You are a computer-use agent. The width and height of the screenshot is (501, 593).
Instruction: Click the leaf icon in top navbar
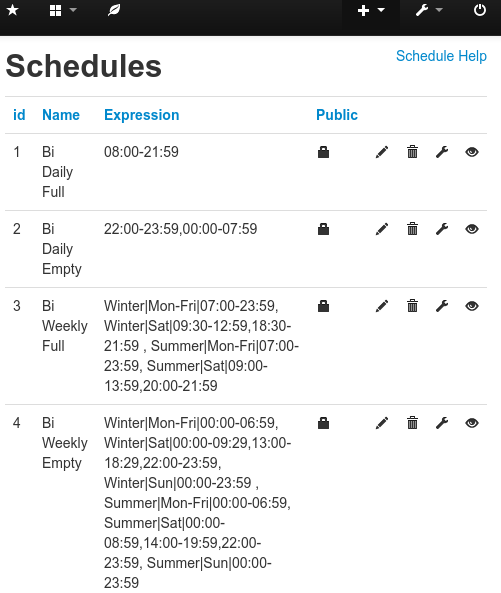114,10
